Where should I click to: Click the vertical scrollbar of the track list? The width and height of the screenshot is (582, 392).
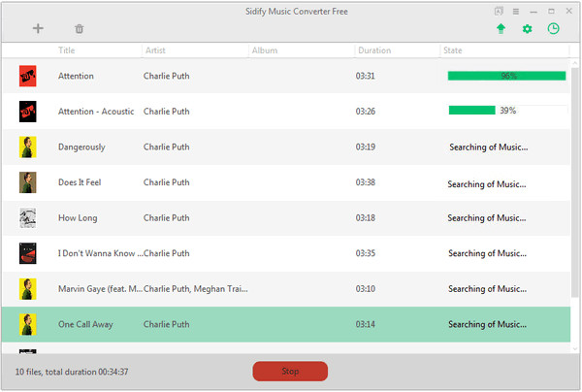tap(575, 181)
